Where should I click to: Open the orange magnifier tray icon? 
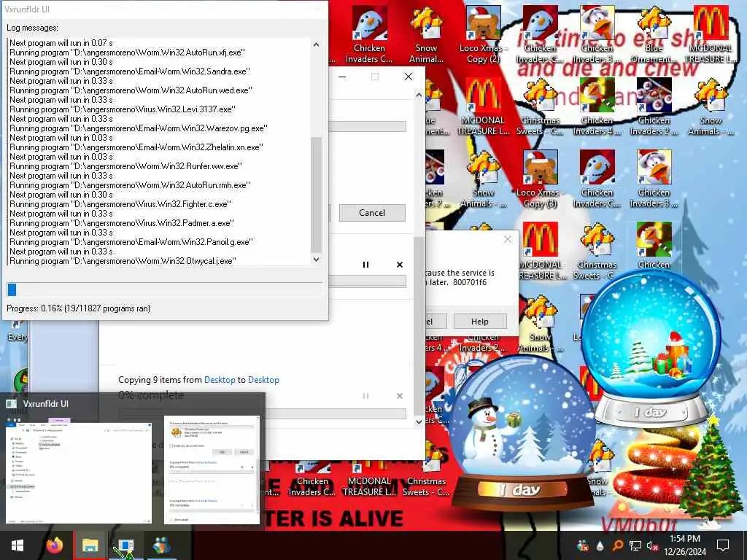pos(617,545)
